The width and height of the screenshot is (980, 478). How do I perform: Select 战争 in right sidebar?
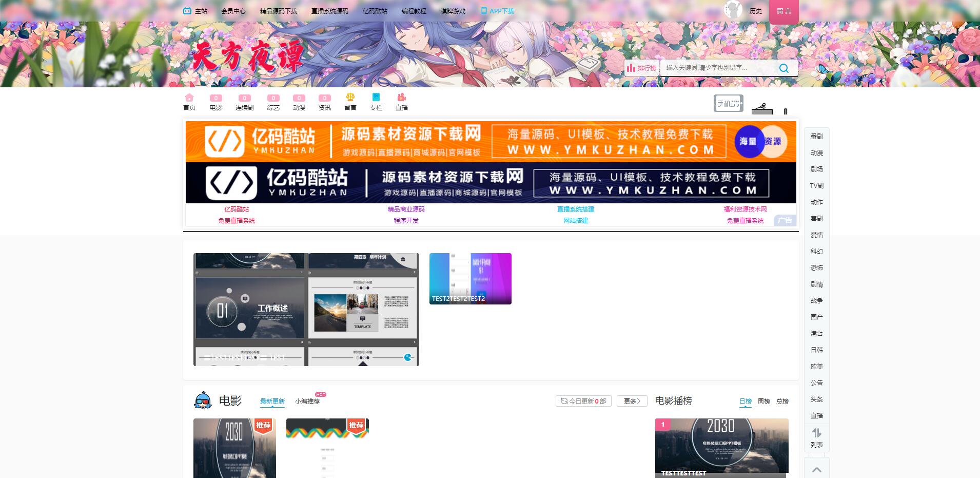(817, 300)
